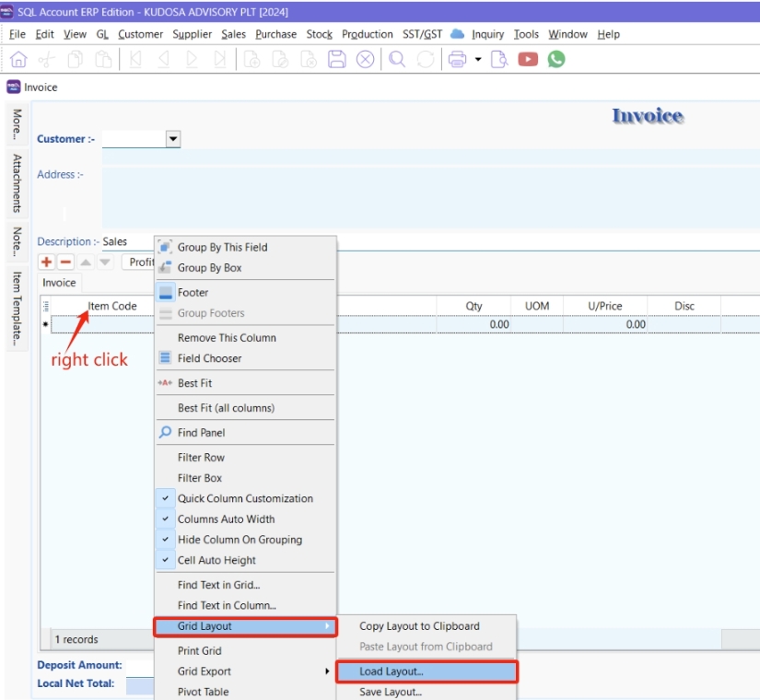This screenshot has width=760, height=700.
Task: Click the Save floppy disk icon
Action: (x=337, y=59)
